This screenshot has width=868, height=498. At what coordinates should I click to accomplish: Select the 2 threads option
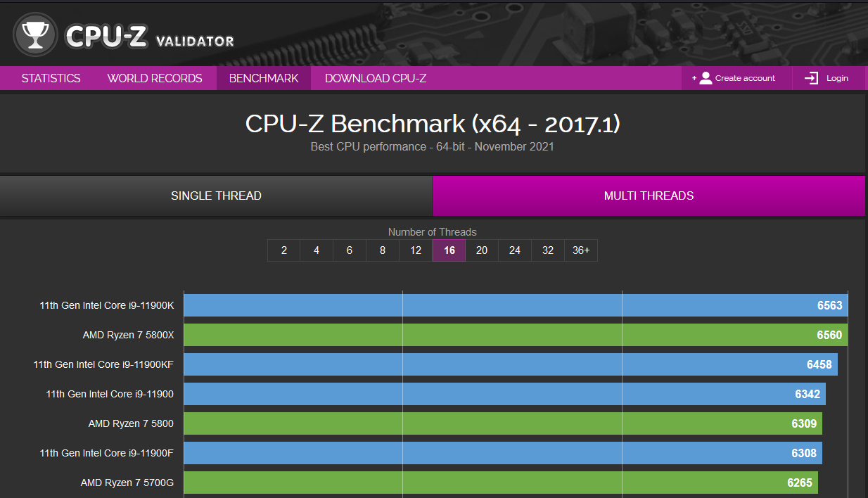[283, 250]
